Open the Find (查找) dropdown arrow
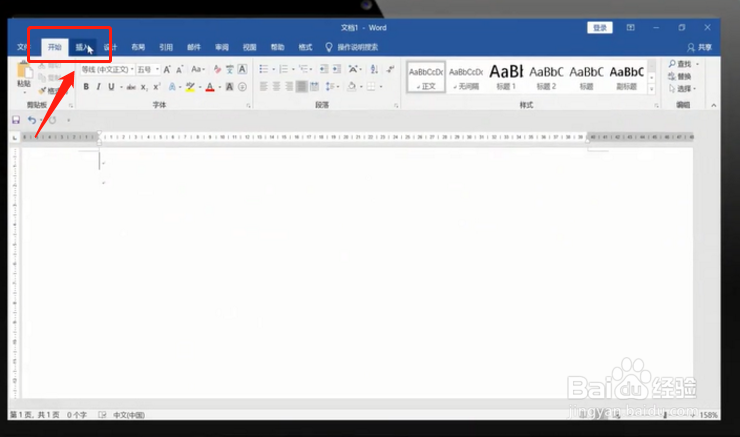This screenshot has width=740, height=437. point(698,64)
